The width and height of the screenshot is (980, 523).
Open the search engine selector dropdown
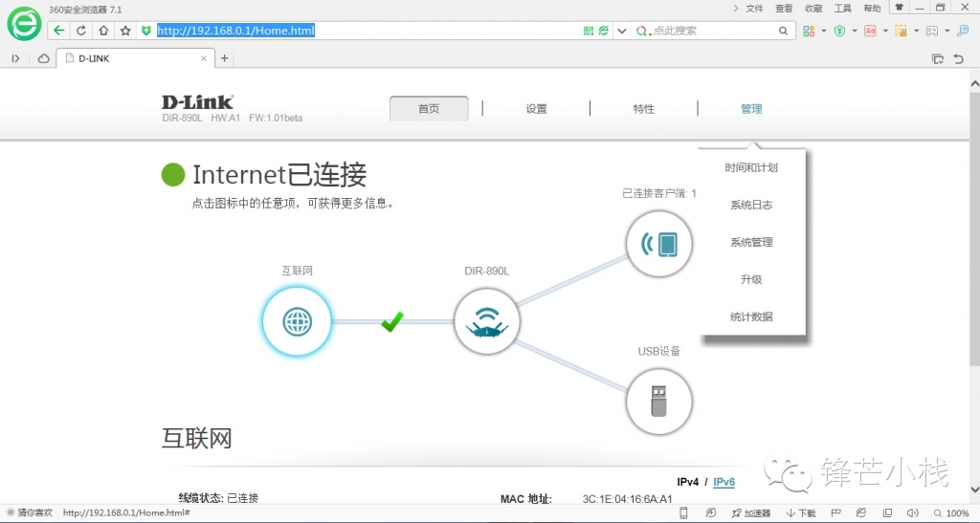(x=644, y=31)
